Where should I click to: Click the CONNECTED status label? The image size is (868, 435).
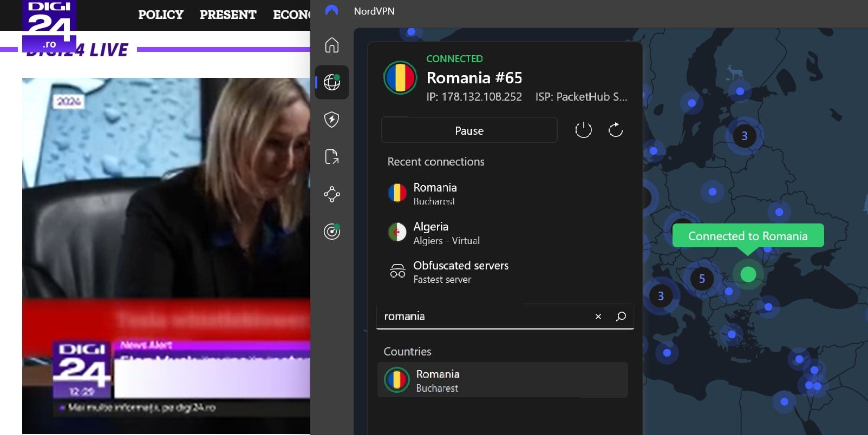(x=454, y=58)
